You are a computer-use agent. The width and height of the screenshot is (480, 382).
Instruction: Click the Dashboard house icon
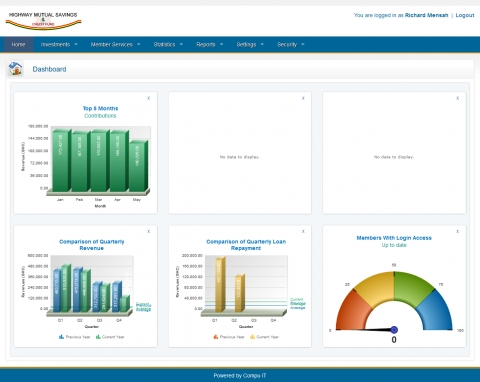click(15, 69)
